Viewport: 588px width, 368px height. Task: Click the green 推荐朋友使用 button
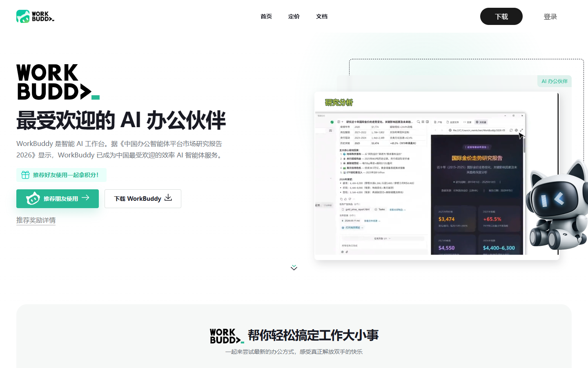(58, 199)
